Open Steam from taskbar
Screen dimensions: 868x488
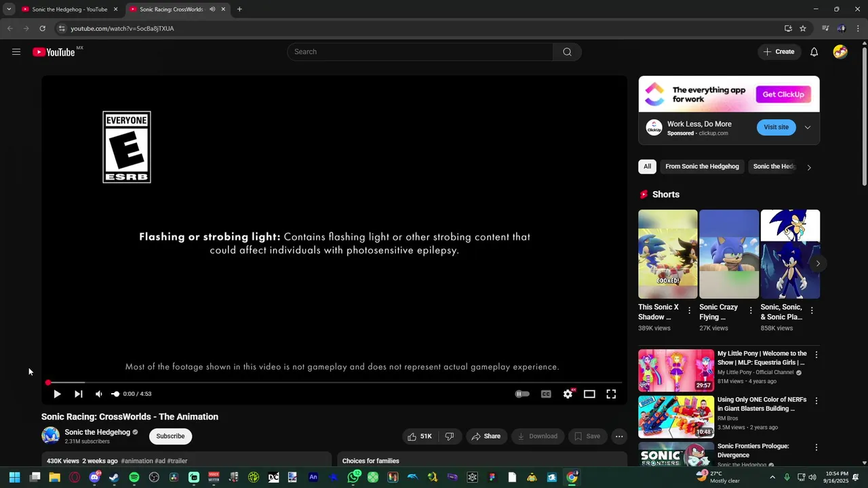pyautogui.click(x=114, y=477)
